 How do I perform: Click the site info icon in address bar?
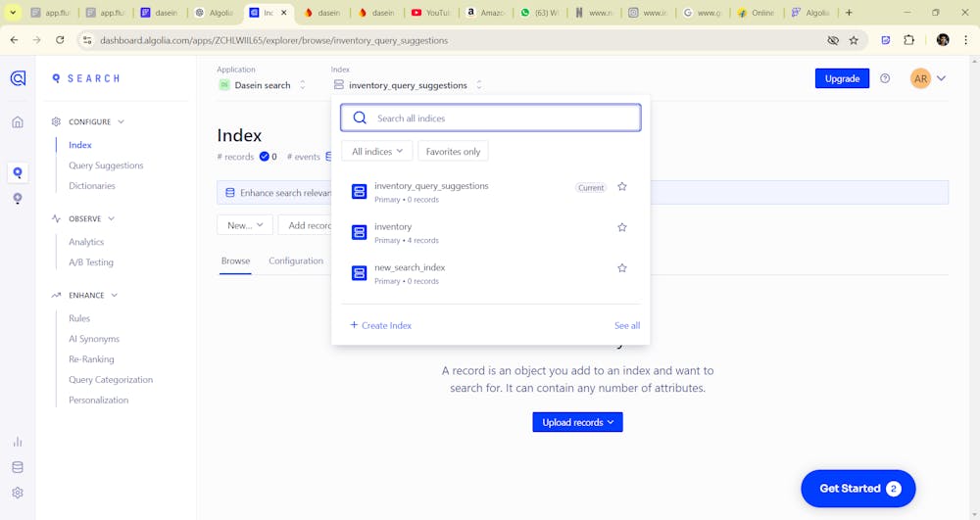tap(87, 40)
